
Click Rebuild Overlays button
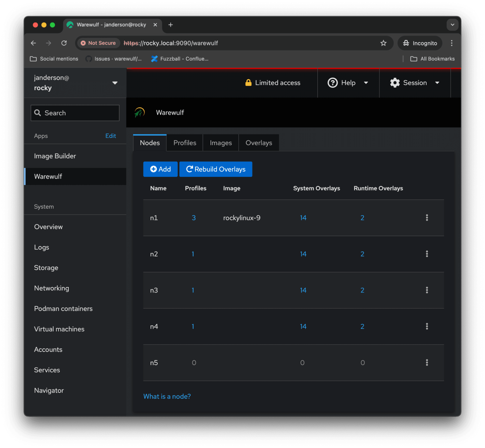pyautogui.click(x=216, y=169)
